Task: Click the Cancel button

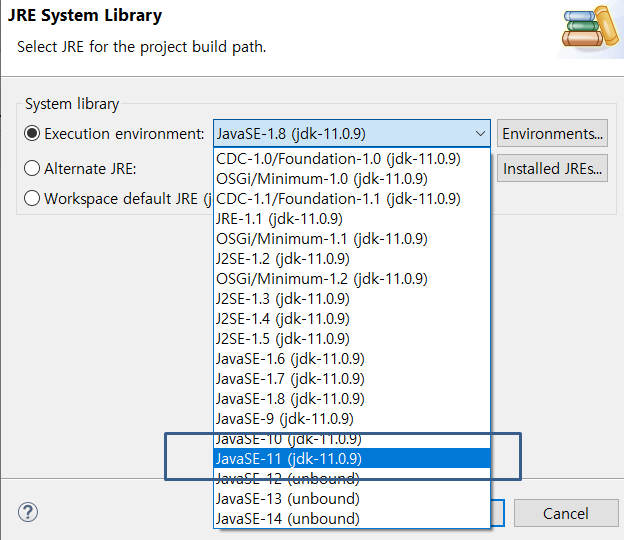Action: pos(566,513)
